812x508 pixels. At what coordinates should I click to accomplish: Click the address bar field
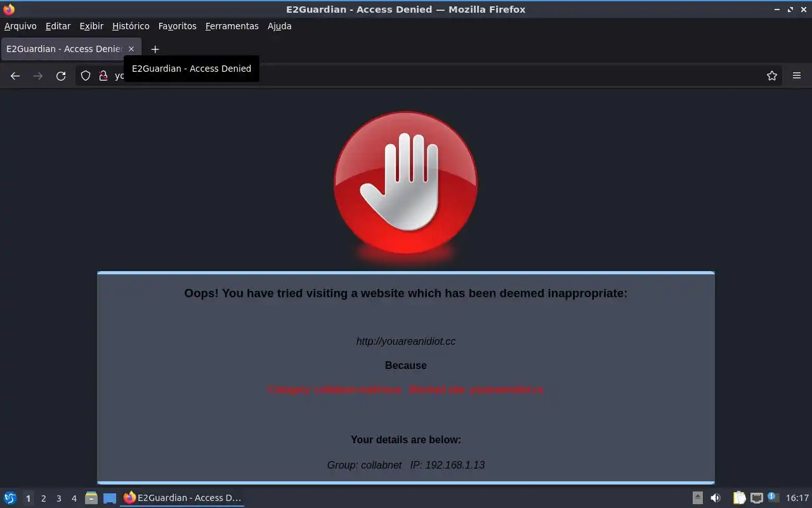(x=430, y=76)
